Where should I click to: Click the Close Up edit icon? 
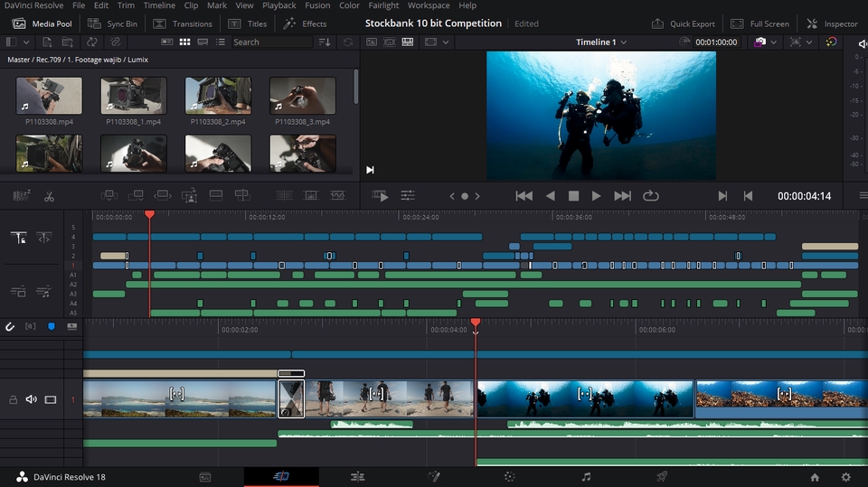click(x=189, y=195)
